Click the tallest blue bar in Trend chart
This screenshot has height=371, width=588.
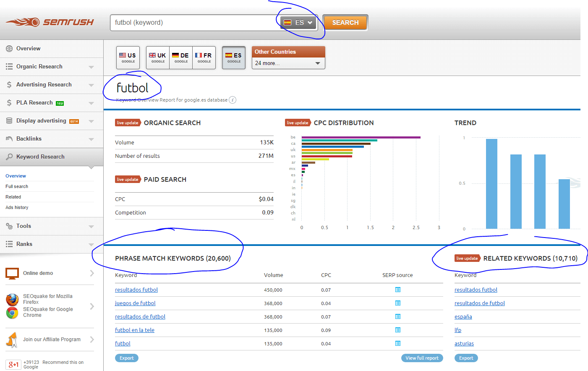coord(491,184)
